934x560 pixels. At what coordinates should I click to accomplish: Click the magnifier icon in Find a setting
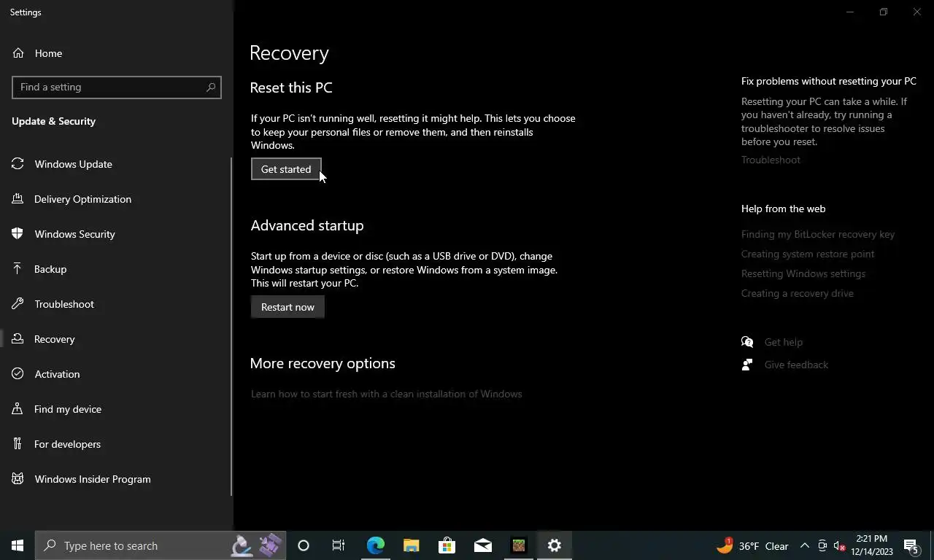pos(211,87)
